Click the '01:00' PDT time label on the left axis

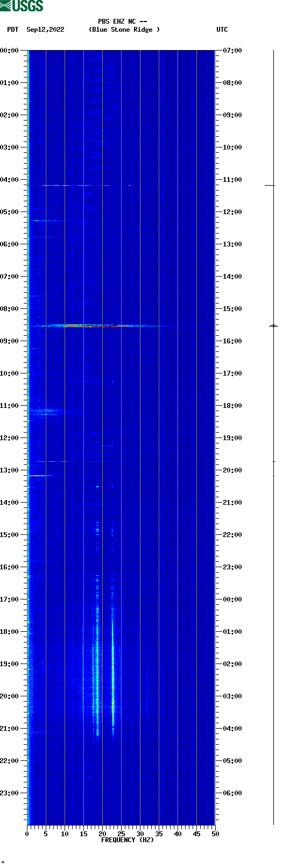[x=10, y=83]
